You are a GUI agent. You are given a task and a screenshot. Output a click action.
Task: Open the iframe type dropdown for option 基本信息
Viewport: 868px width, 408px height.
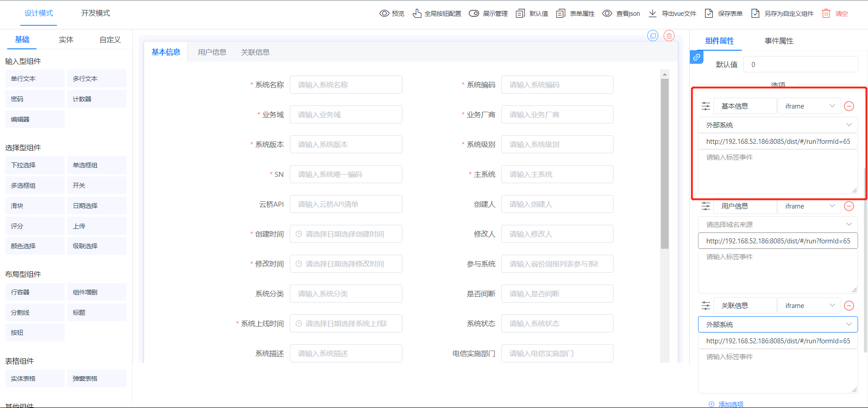[809, 106]
